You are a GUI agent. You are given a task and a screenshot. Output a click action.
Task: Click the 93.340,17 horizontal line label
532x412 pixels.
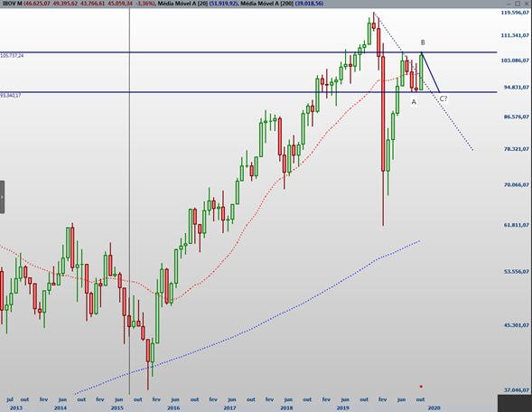tap(11, 96)
